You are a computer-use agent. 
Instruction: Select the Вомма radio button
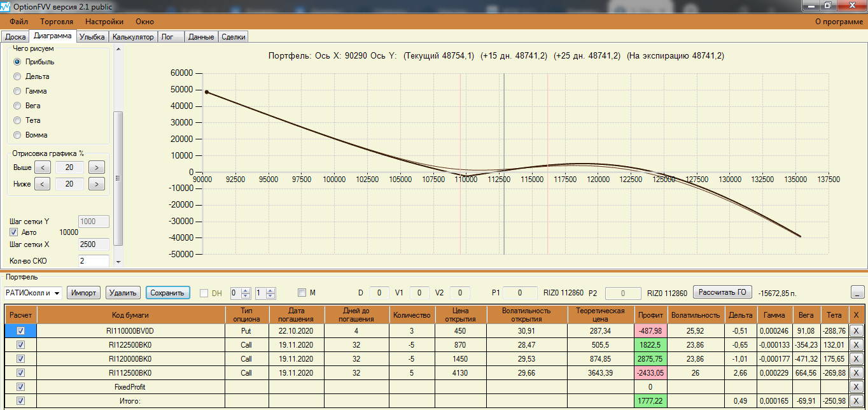(x=17, y=135)
